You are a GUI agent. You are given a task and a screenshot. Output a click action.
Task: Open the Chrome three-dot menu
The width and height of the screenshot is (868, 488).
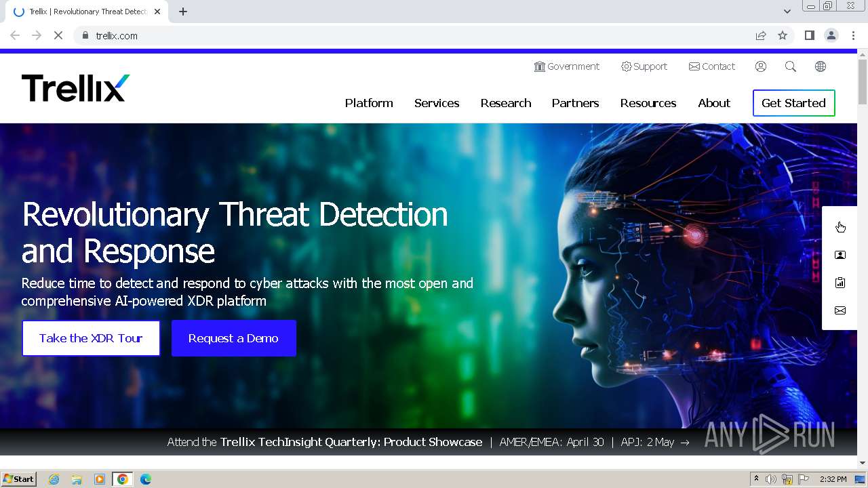tap(852, 35)
